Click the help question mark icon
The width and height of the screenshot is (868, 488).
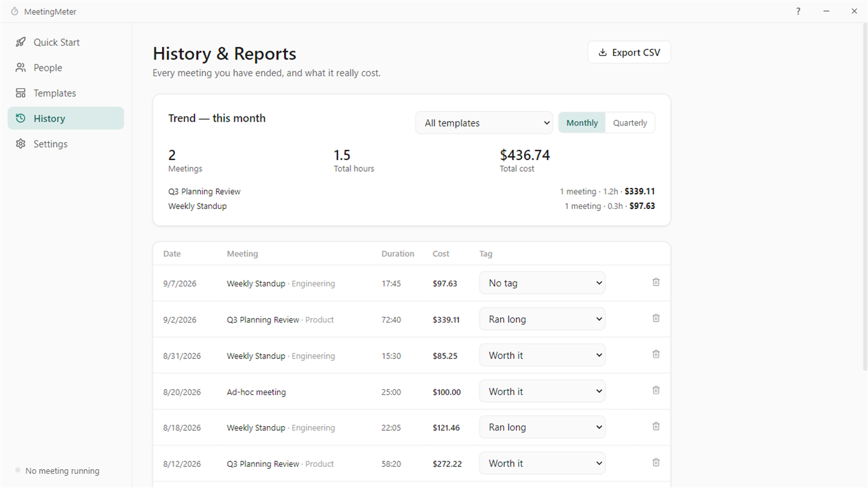(798, 11)
